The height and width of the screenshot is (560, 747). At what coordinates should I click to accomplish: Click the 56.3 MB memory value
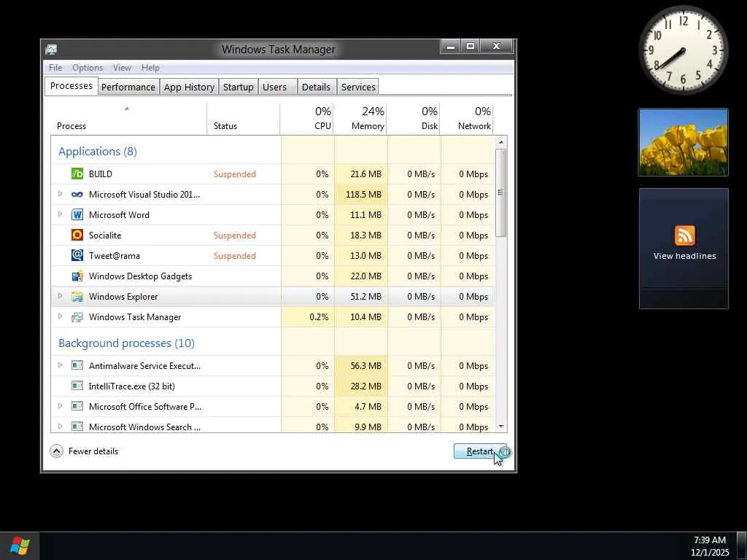click(366, 366)
